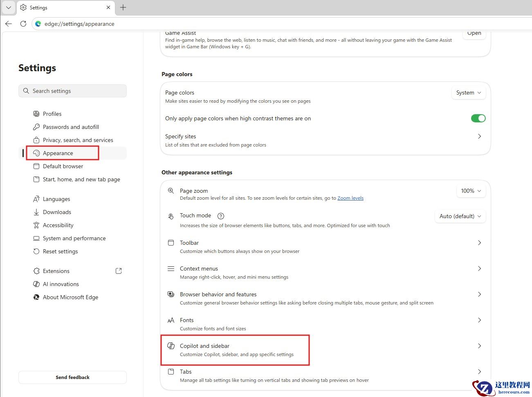This screenshot has height=397, width=532.
Task: Expand the Context menus chevron
Action: click(x=479, y=268)
